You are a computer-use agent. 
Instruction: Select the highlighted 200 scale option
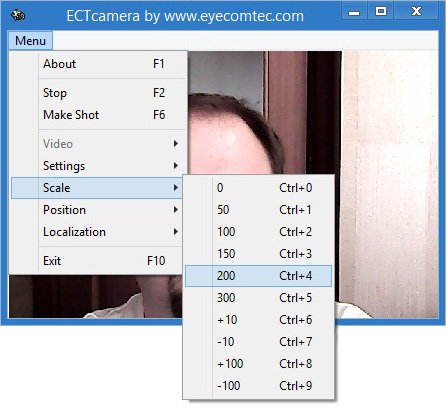click(258, 276)
